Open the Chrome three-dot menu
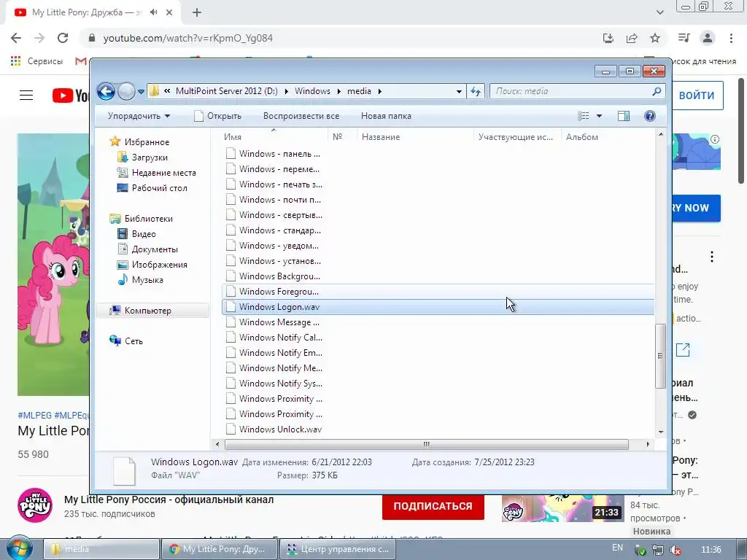 731,38
